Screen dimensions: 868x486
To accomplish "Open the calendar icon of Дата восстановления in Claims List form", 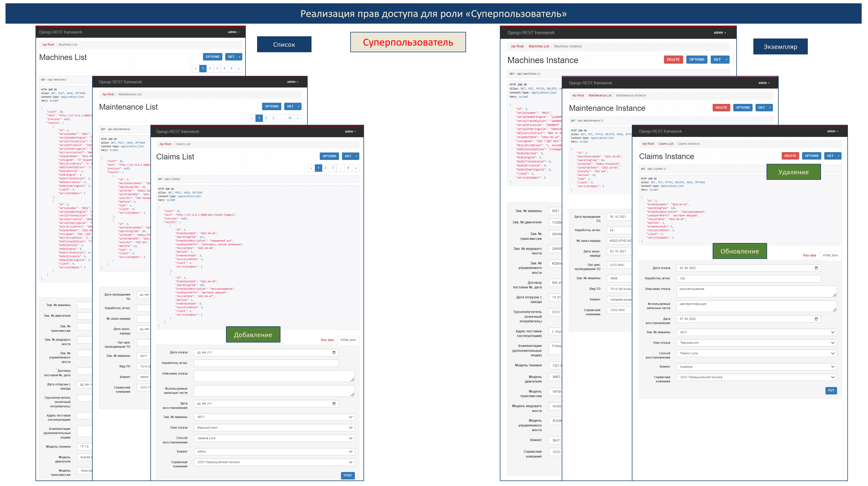I will (x=334, y=404).
